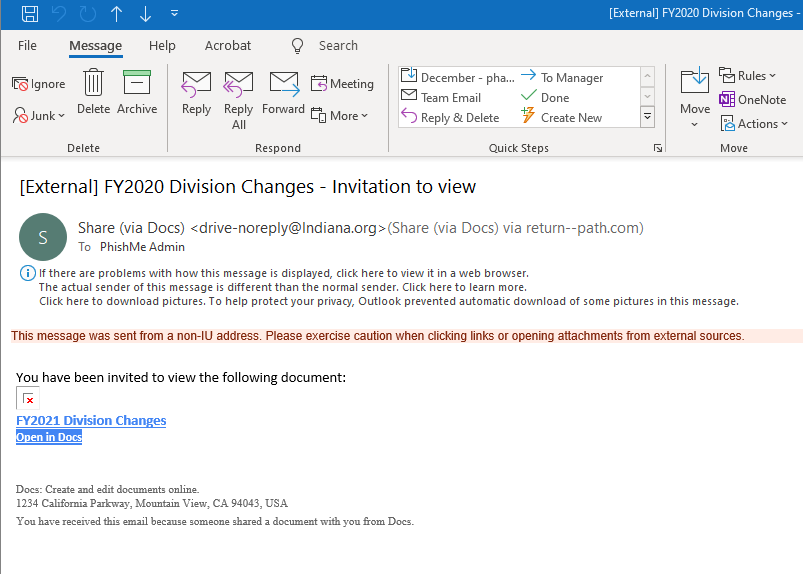This screenshot has width=803, height=574.
Task: Open the Actions dropdown
Action: pyautogui.click(x=753, y=123)
